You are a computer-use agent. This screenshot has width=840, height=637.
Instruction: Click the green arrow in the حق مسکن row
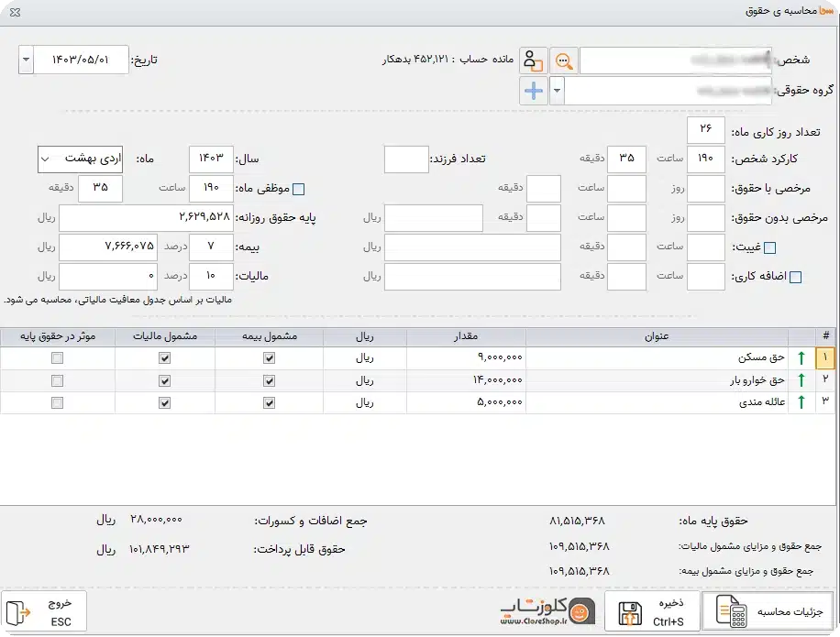(x=801, y=357)
